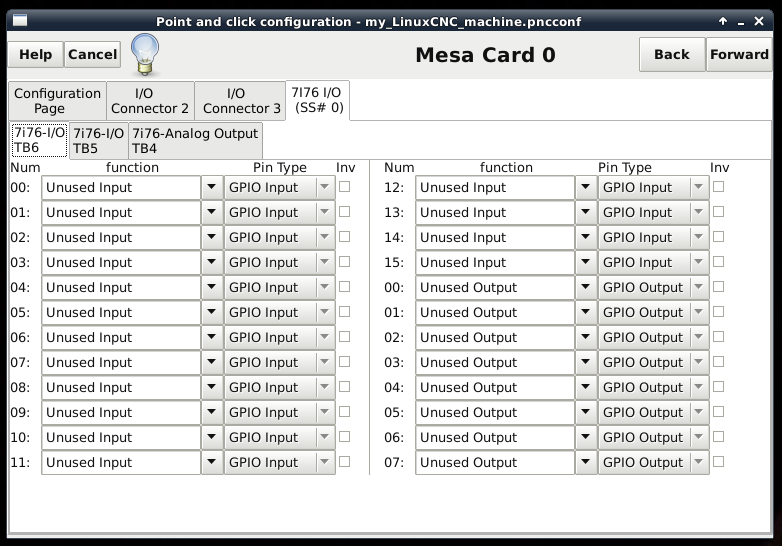Image resolution: width=782 pixels, height=546 pixels.
Task: Click the light bulb hint icon
Action: click(145, 54)
